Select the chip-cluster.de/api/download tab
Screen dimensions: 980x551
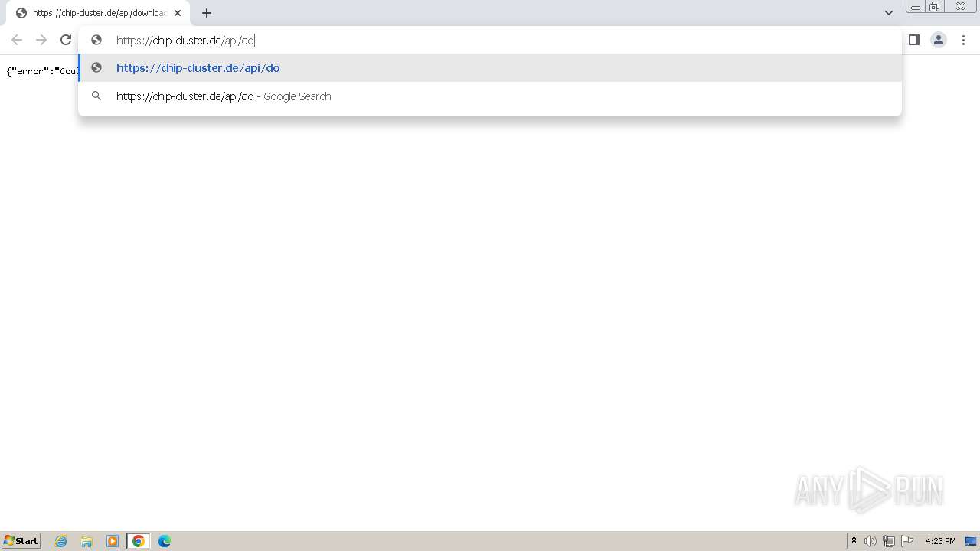pos(98,13)
